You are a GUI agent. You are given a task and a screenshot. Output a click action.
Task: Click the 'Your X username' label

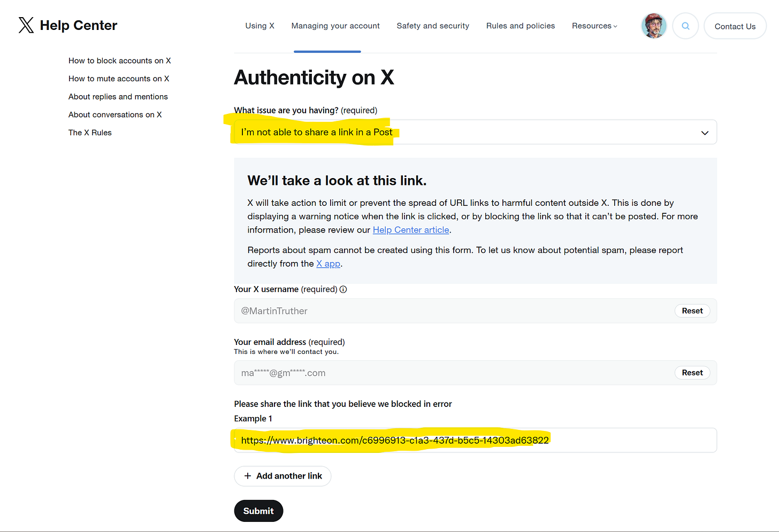coord(286,289)
